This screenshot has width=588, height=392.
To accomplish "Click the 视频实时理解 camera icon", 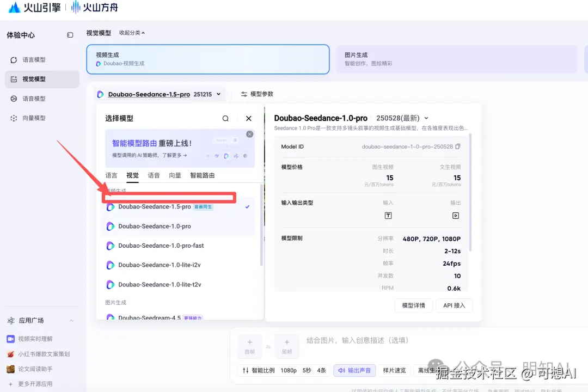I will 10,339.
